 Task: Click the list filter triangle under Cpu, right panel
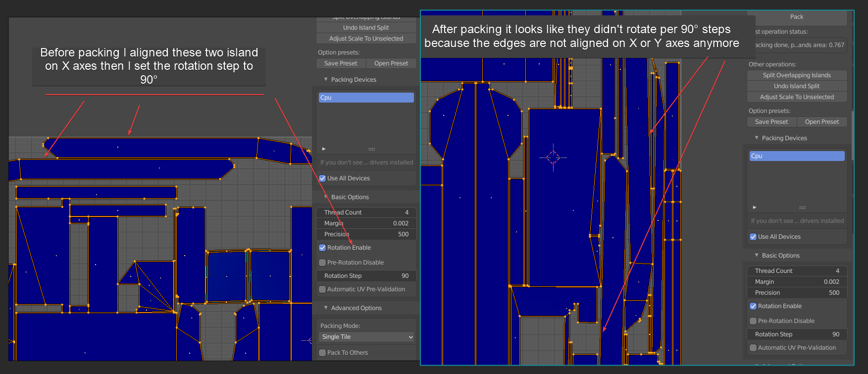(x=755, y=207)
